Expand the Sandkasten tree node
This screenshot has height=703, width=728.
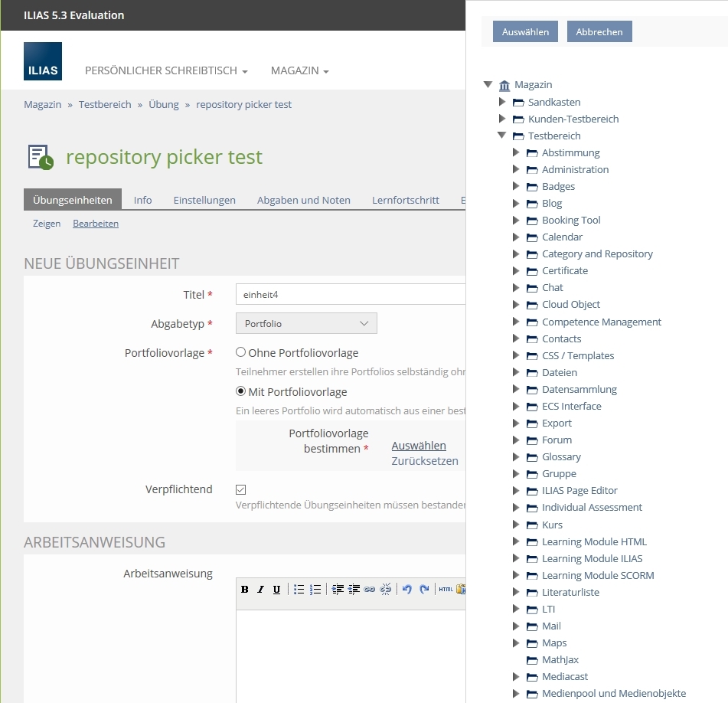[502, 101]
